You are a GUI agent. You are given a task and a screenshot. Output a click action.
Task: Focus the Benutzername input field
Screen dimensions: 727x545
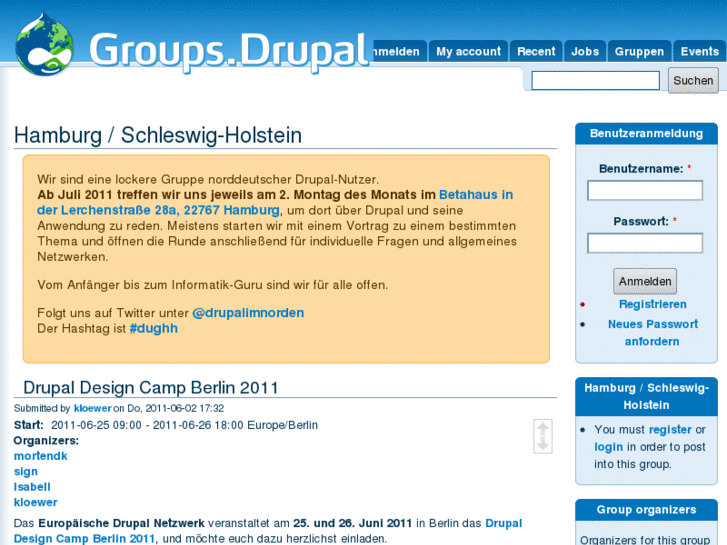point(645,191)
